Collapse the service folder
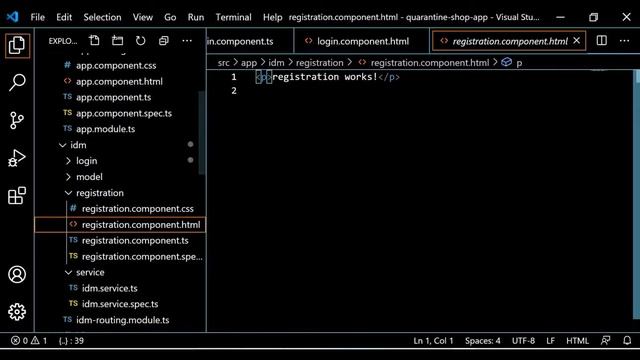Screen dimensions: 640x360 (68, 272)
